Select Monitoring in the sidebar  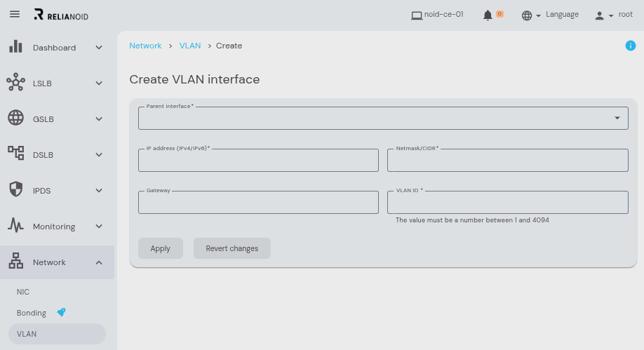point(54,227)
